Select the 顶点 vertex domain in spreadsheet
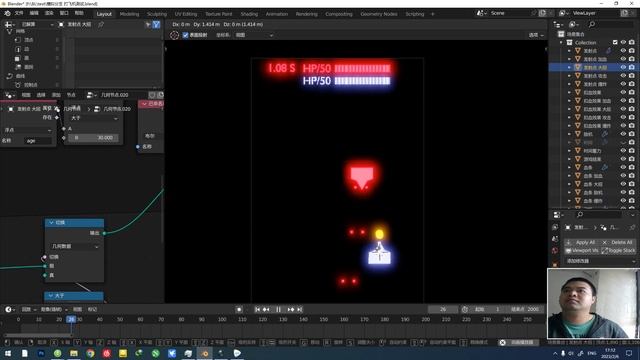This screenshot has width=640, height=360. [29, 40]
